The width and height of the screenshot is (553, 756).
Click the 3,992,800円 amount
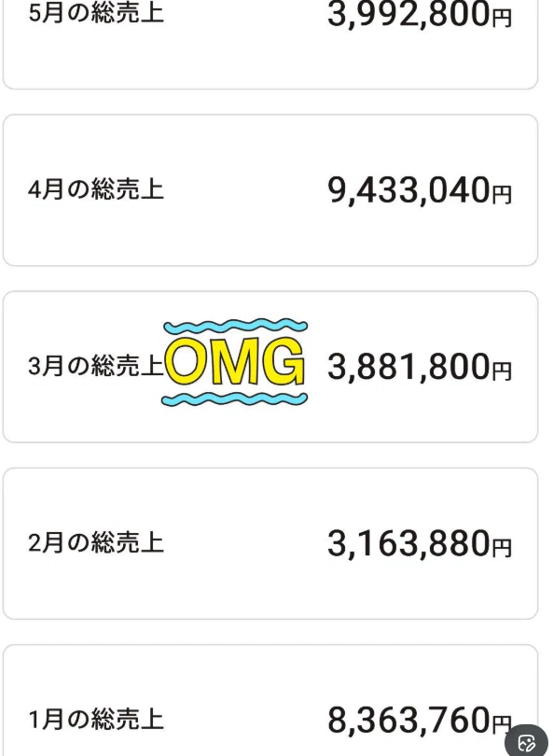click(420, 14)
